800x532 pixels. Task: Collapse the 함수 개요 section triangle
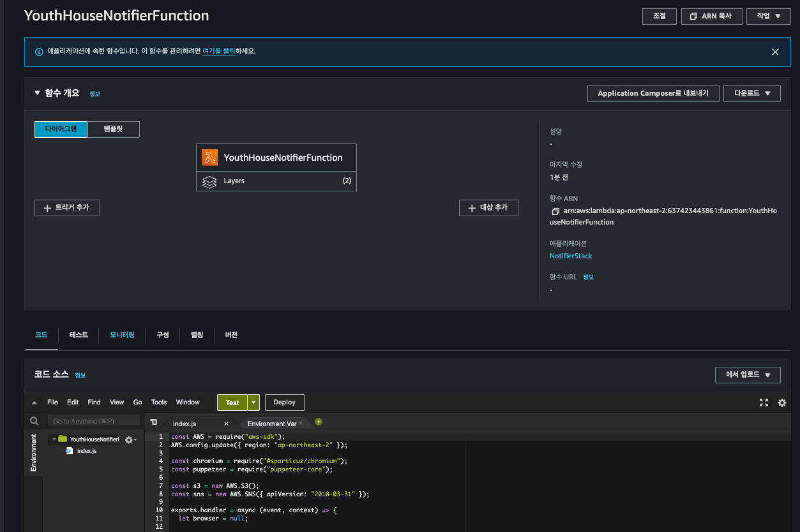pyautogui.click(x=37, y=93)
